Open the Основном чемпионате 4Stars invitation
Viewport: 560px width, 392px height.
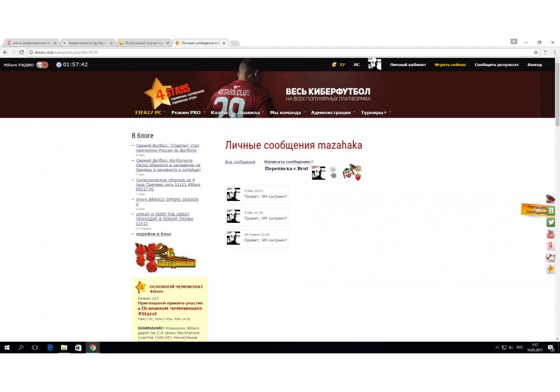click(x=170, y=309)
